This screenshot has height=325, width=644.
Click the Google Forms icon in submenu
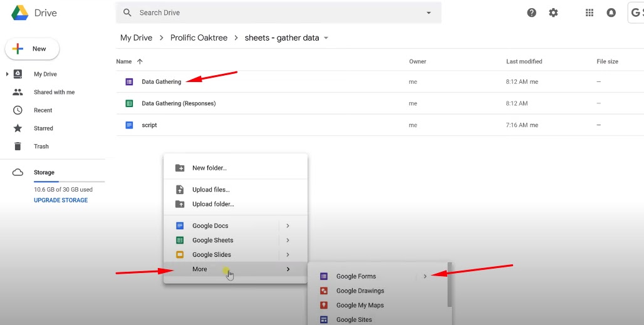coord(324,276)
